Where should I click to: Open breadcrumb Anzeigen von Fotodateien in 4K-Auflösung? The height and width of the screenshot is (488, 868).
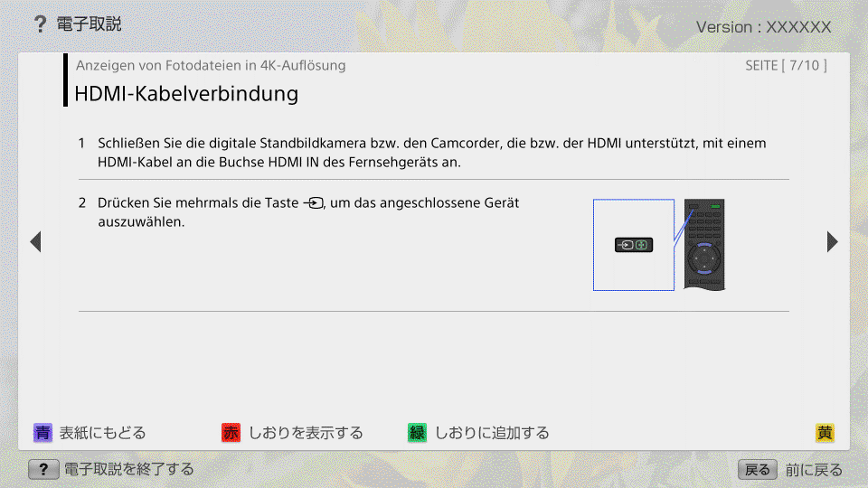(x=211, y=65)
